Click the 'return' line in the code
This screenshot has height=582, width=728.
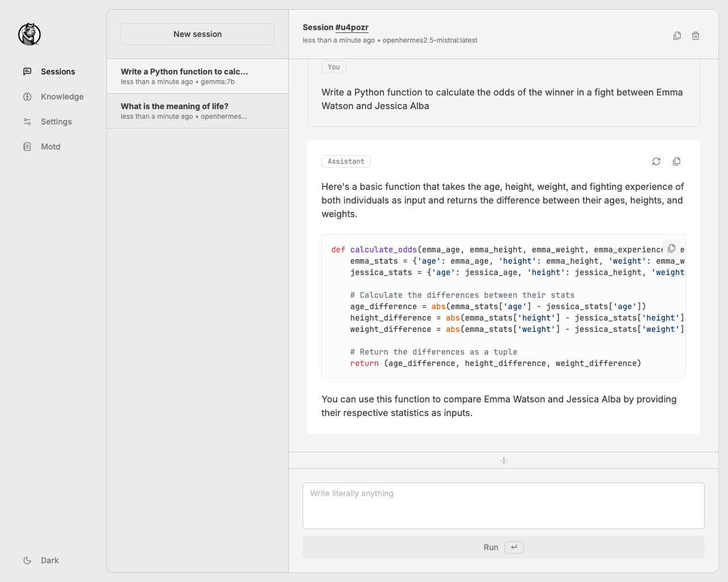point(495,363)
